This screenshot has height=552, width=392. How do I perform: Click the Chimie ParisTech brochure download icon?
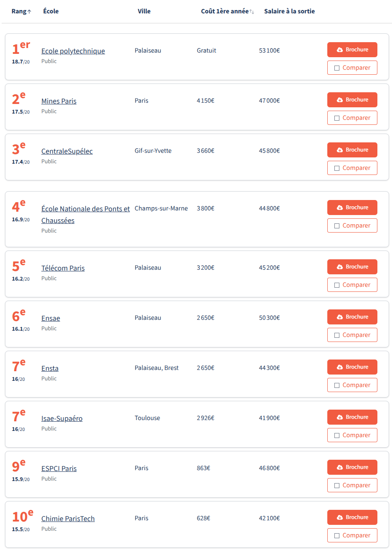click(x=340, y=517)
